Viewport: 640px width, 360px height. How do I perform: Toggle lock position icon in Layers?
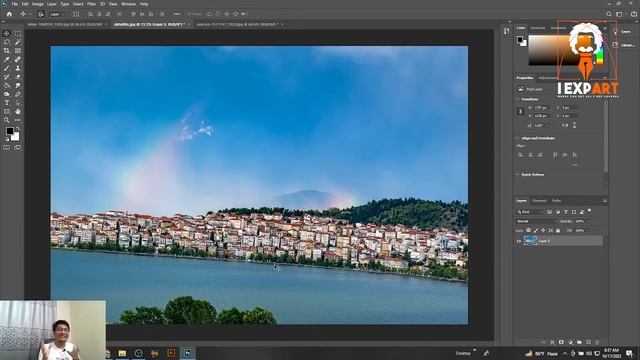(x=543, y=230)
